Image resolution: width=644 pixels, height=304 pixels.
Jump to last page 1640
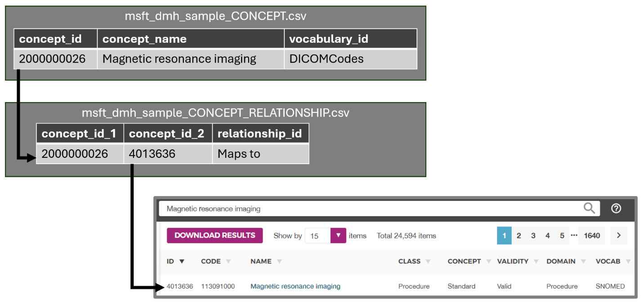click(592, 236)
